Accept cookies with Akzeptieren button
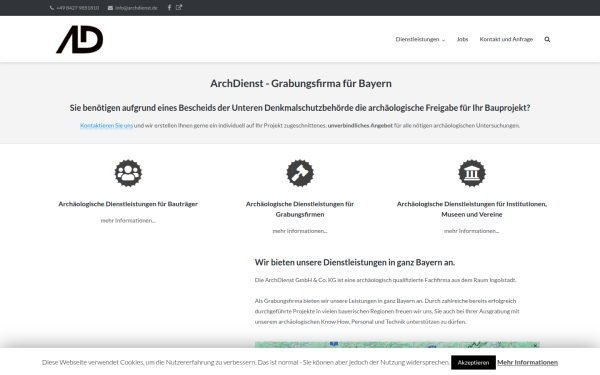 click(473, 362)
